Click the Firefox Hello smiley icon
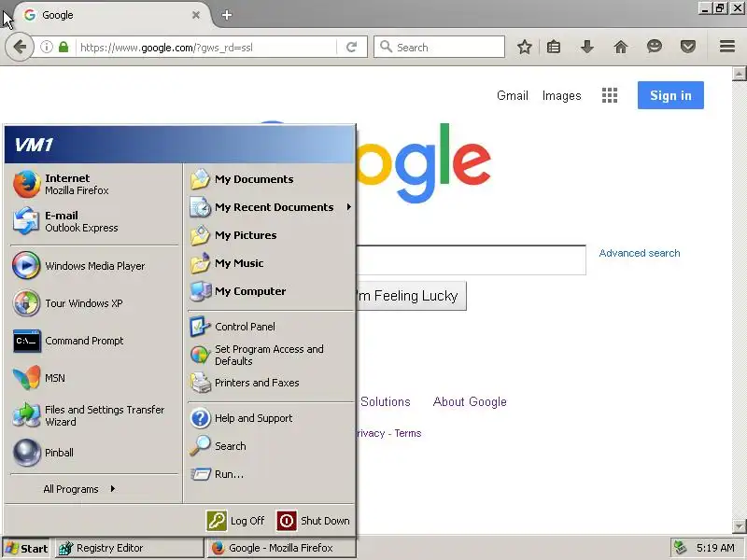 (x=655, y=47)
